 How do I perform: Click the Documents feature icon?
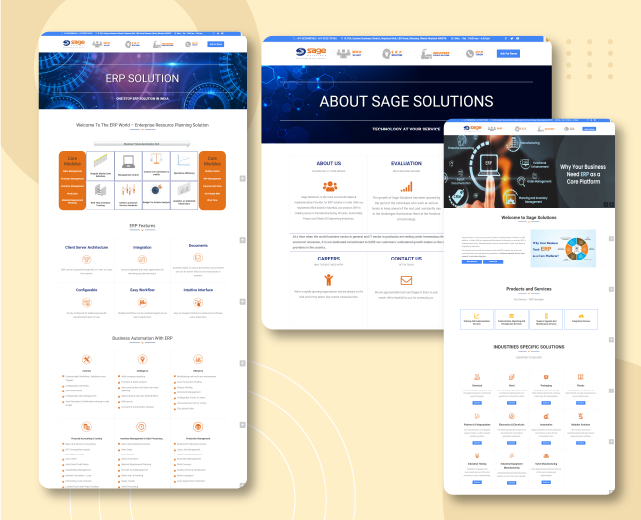(198, 258)
